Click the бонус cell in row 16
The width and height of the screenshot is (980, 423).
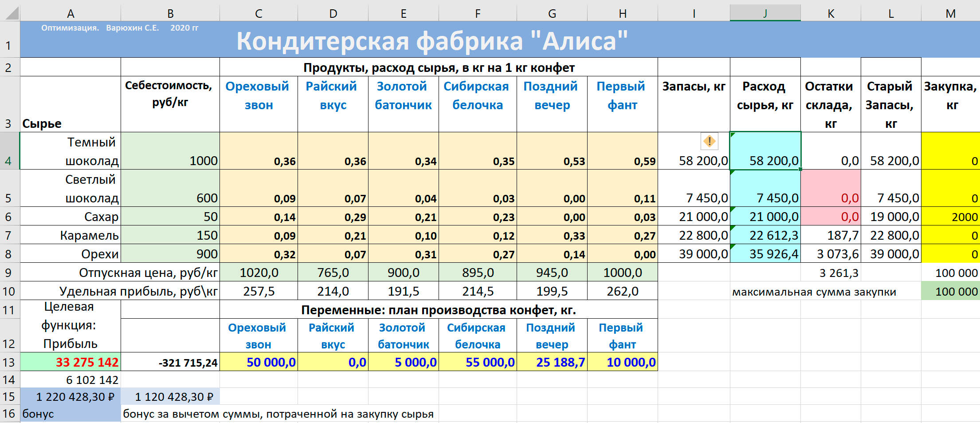(71, 413)
